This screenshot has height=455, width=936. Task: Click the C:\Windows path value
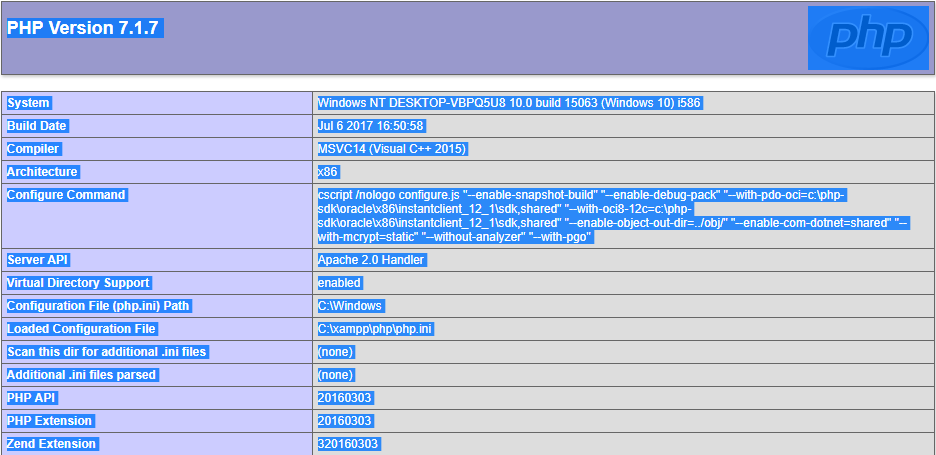(x=351, y=306)
